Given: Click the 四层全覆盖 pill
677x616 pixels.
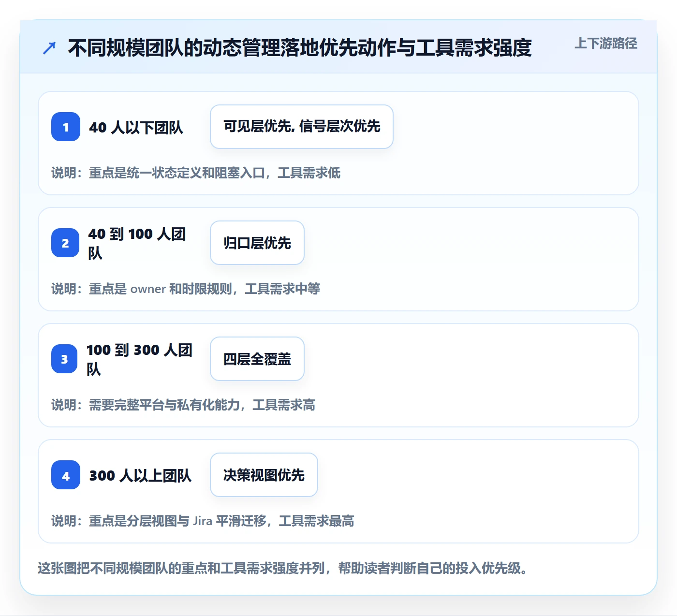Looking at the screenshot, I should pos(257,359).
